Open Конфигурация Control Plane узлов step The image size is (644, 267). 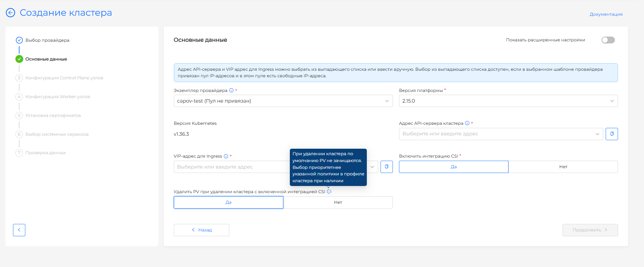[x=64, y=78]
